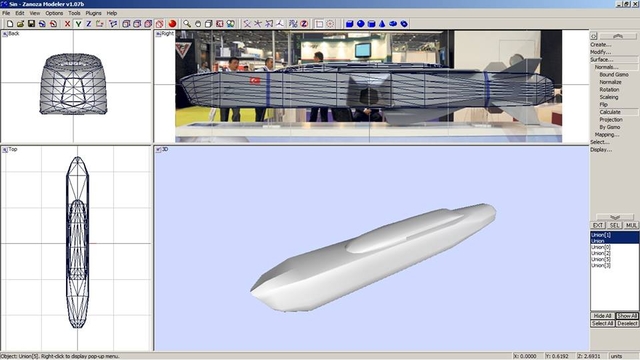Select Union[2] in the objects list
This screenshot has height=360, width=640.
pos(600,253)
